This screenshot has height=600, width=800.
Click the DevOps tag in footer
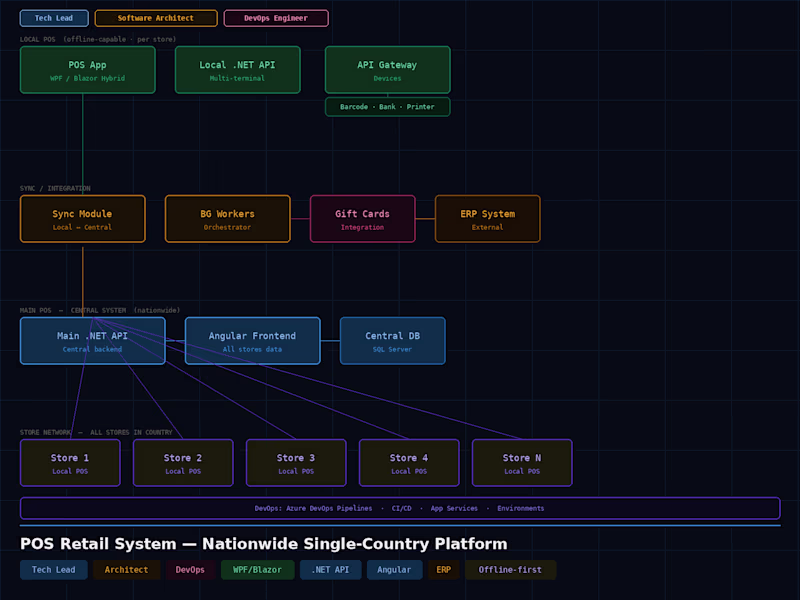point(190,570)
